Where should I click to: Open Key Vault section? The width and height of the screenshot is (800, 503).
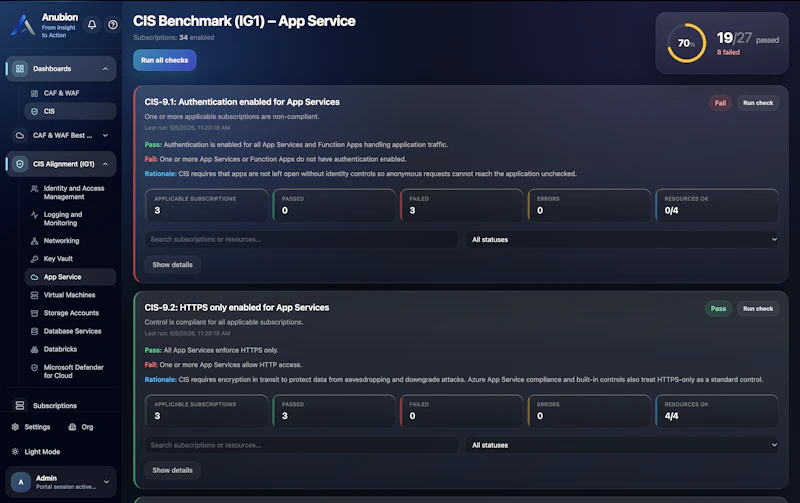click(x=70, y=259)
